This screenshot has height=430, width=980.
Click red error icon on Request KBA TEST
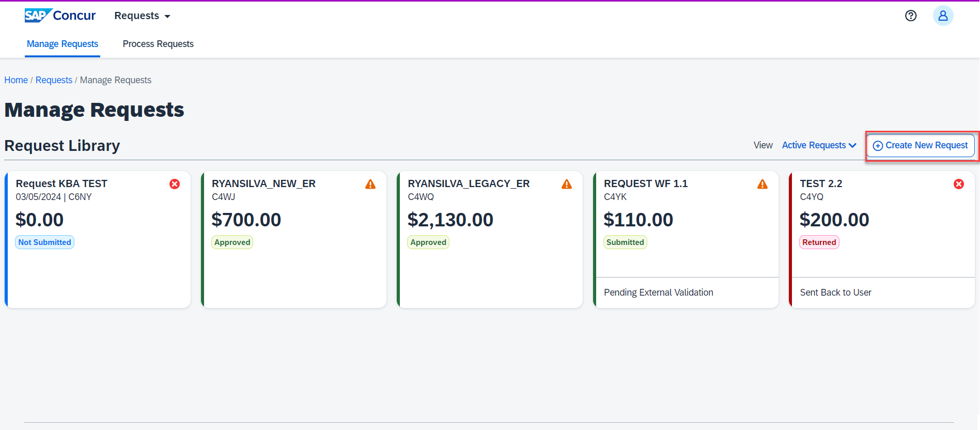pos(175,184)
